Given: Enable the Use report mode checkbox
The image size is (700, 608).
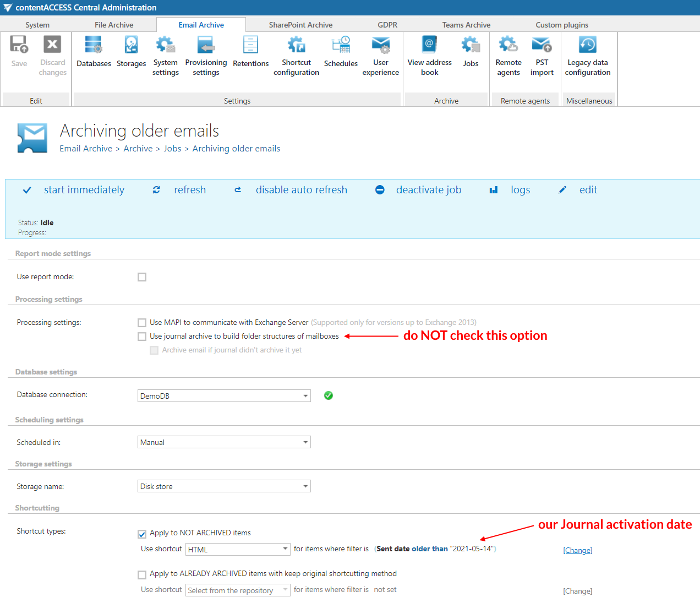Looking at the screenshot, I should pos(142,277).
